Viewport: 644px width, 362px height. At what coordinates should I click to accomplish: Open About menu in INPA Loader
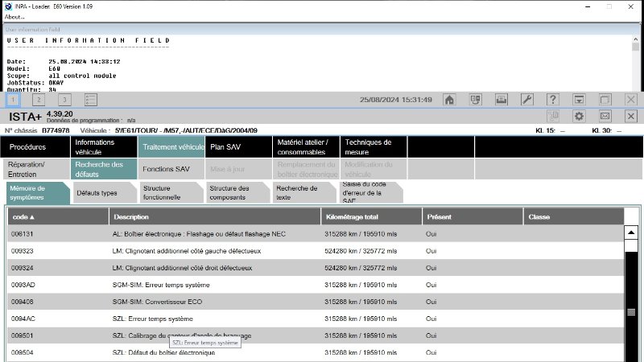point(14,16)
